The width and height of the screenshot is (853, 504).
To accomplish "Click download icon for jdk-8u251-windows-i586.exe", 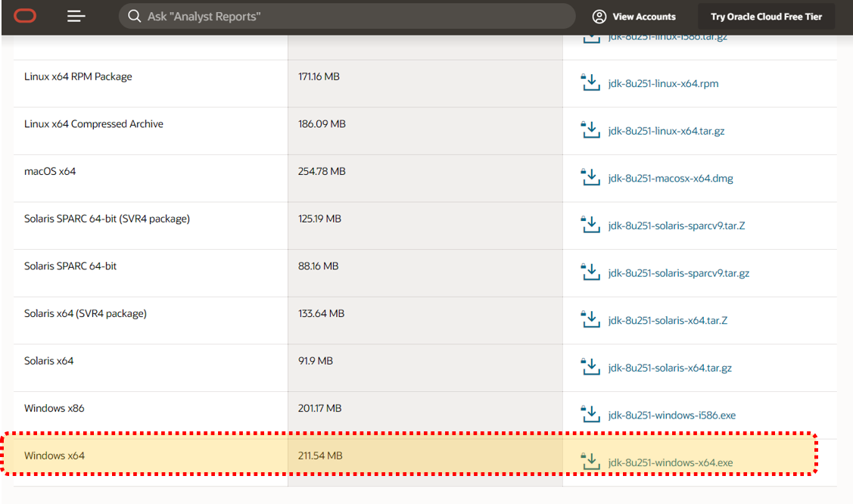I will click(590, 414).
